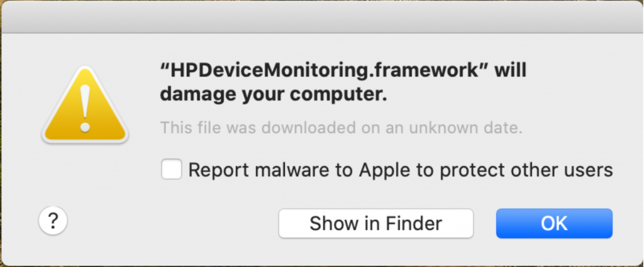This screenshot has height=267, width=644.
Task: Click the "damage your computer." heading line
Action: 274,95
